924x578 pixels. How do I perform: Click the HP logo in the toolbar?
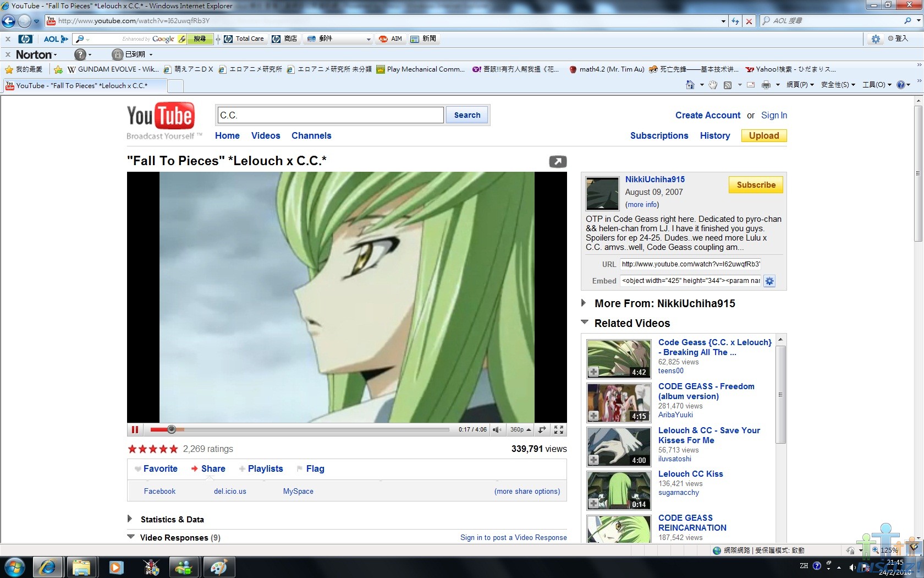pyautogui.click(x=25, y=39)
